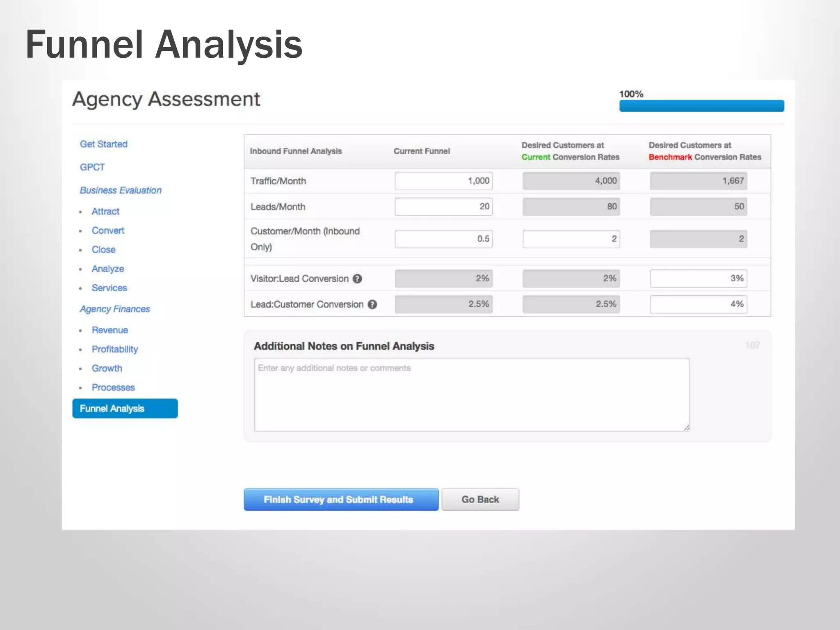Click 'Additional Notes on Funnel Analysis' heading

click(344, 346)
